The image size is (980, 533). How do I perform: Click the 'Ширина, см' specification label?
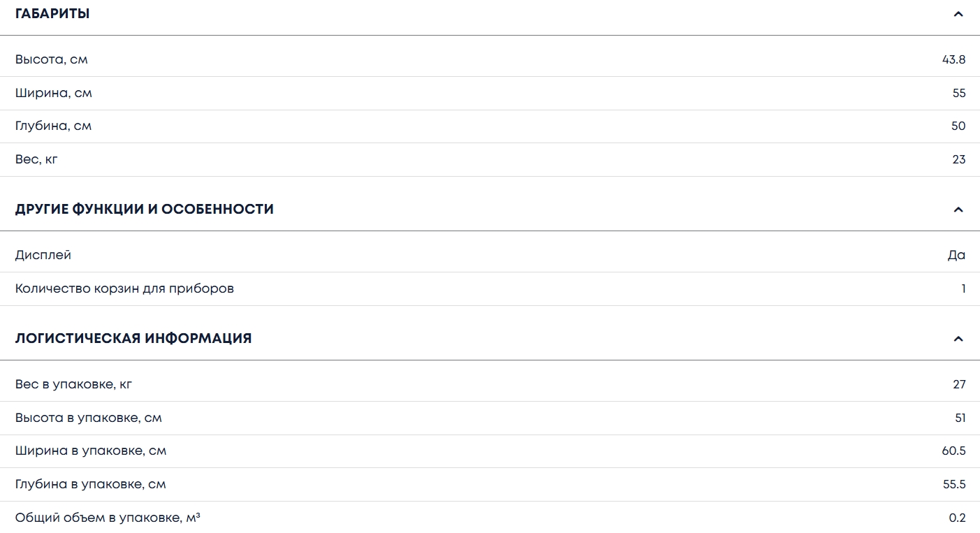(54, 93)
